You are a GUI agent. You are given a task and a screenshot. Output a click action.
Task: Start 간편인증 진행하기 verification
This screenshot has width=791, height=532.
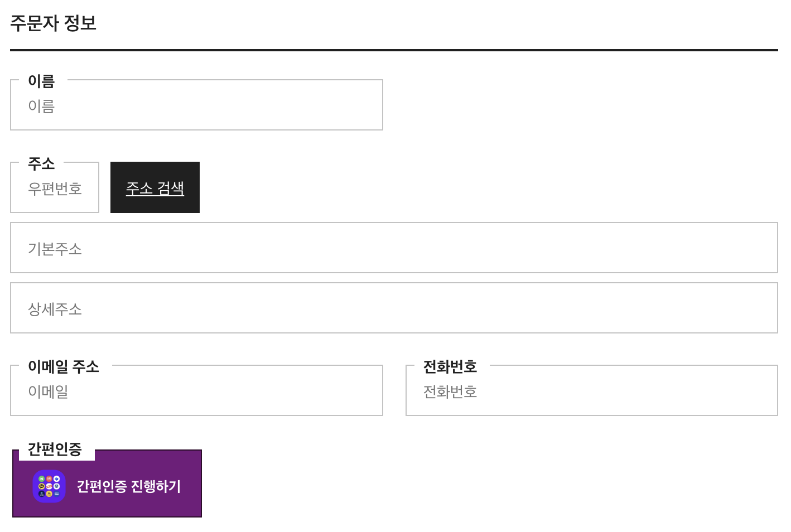point(107,483)
